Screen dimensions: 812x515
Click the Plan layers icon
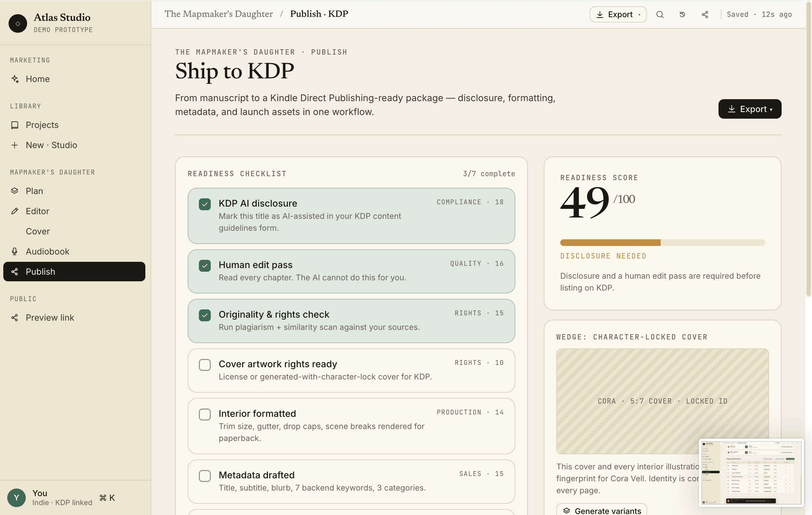[x=15, y=191]
